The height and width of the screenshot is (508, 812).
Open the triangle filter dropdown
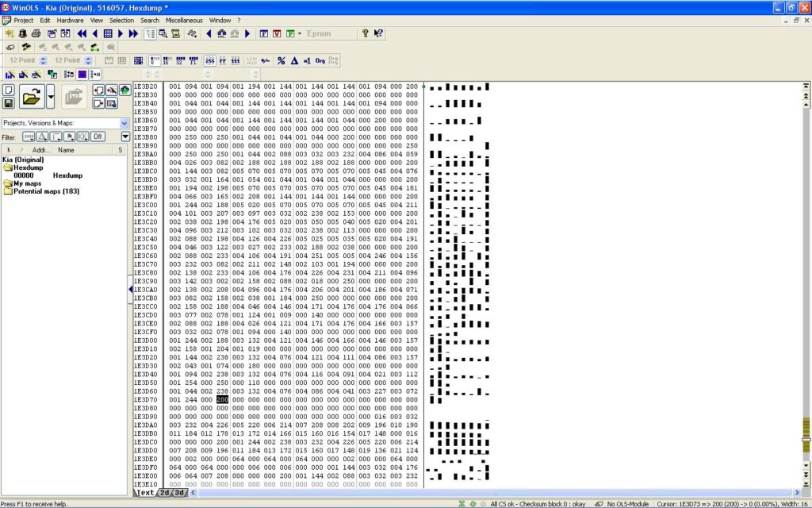tap(42, 137)
